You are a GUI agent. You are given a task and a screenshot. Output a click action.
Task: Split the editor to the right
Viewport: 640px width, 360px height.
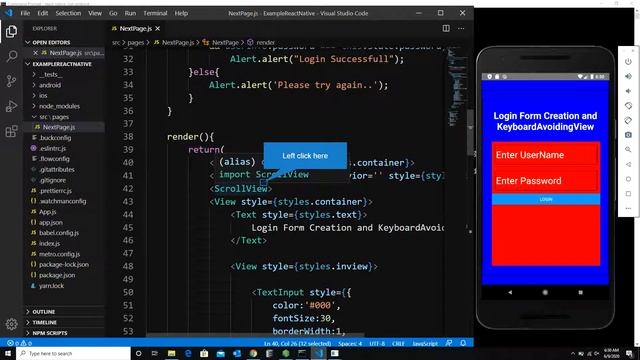pyautogui.click(x=446, y=28)
